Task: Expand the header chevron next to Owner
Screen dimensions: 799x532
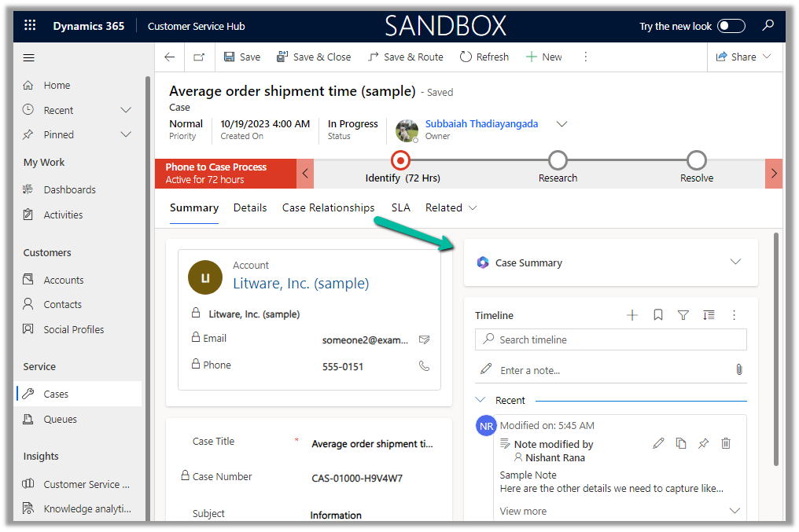Action: tap(562, 124)
